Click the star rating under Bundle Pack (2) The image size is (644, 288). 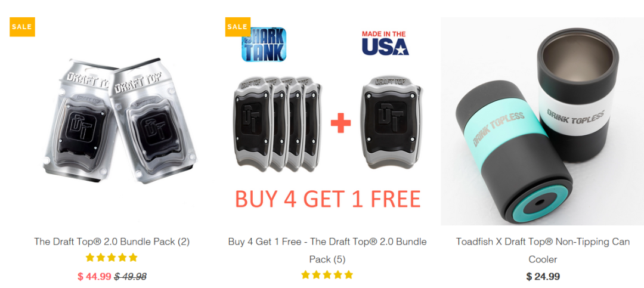112,258
